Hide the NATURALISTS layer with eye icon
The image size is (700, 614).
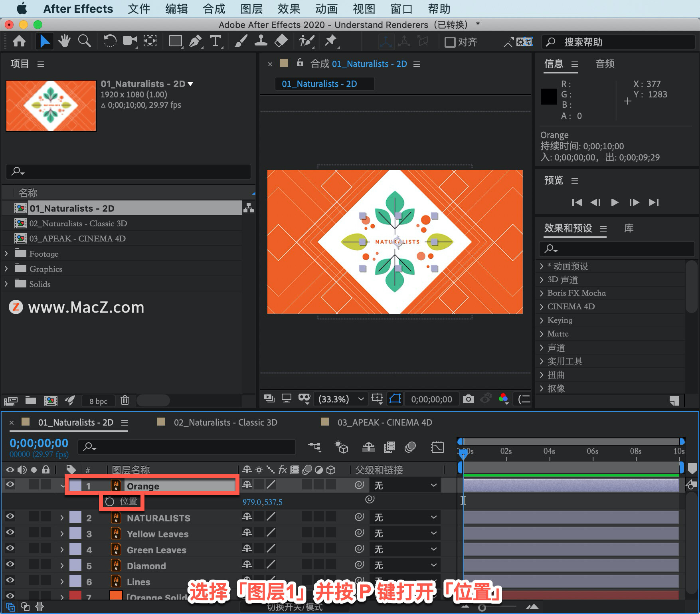click(10, 517)
